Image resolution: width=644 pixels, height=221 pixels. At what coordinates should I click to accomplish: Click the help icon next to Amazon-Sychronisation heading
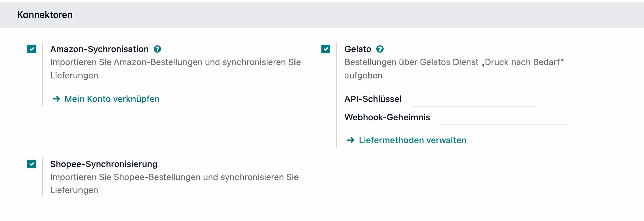tap(157, 49)
